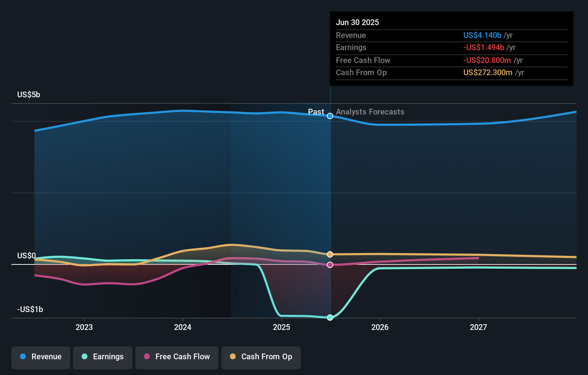The width and height of the screenshot is (588, 375).
Task: Select the Revenue data point at Jun 2025
Action: pos(330,116)
